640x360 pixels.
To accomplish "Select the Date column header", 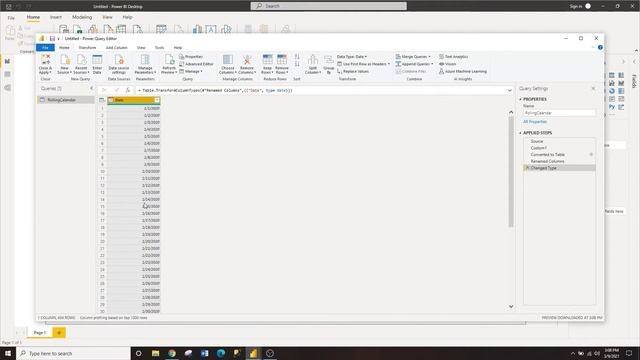I will pyautogui.click(x=133, y=100).
